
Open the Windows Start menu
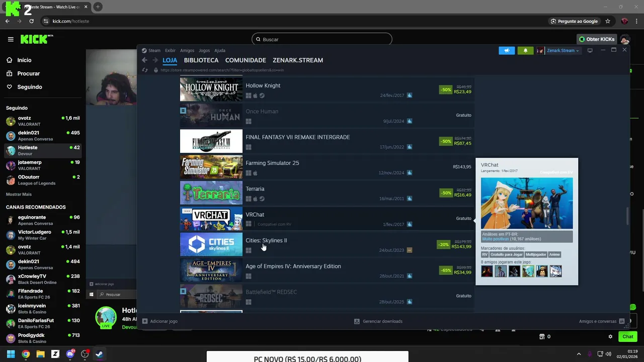click(x=11, y=354)
